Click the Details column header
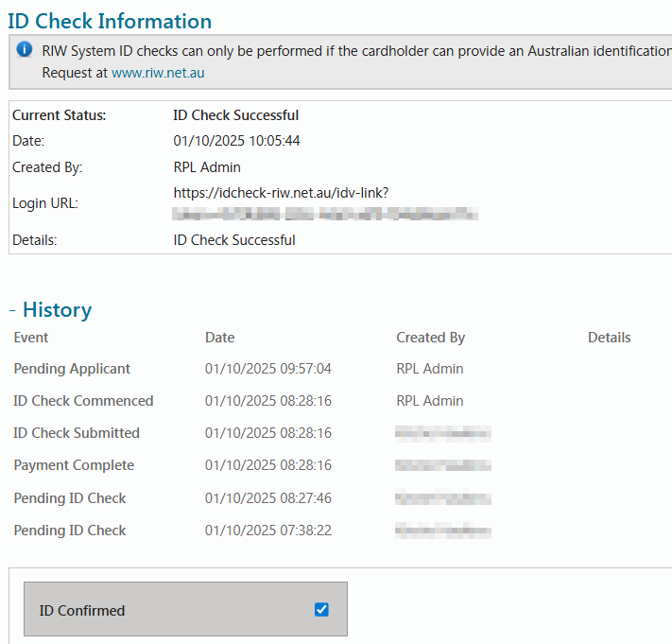672x644 pixels. [x=609, y=338]
